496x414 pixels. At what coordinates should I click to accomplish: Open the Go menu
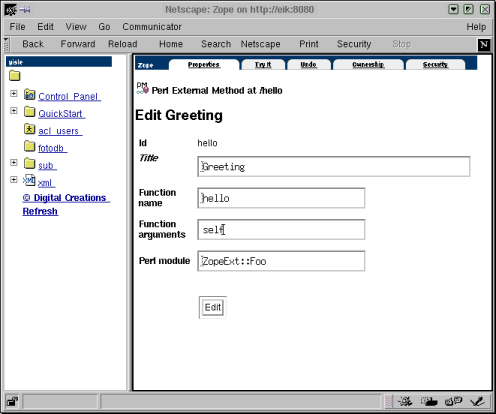(104, 27)
